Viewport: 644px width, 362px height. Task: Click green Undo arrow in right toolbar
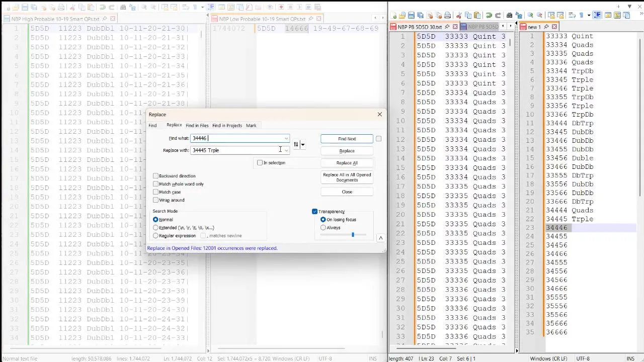[x=489, y=15]
